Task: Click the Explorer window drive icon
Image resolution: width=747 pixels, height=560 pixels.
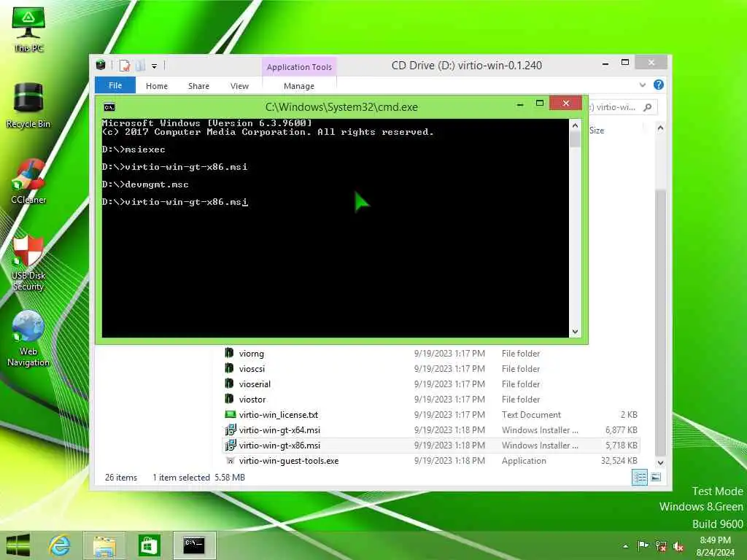Action: (101, 65)
